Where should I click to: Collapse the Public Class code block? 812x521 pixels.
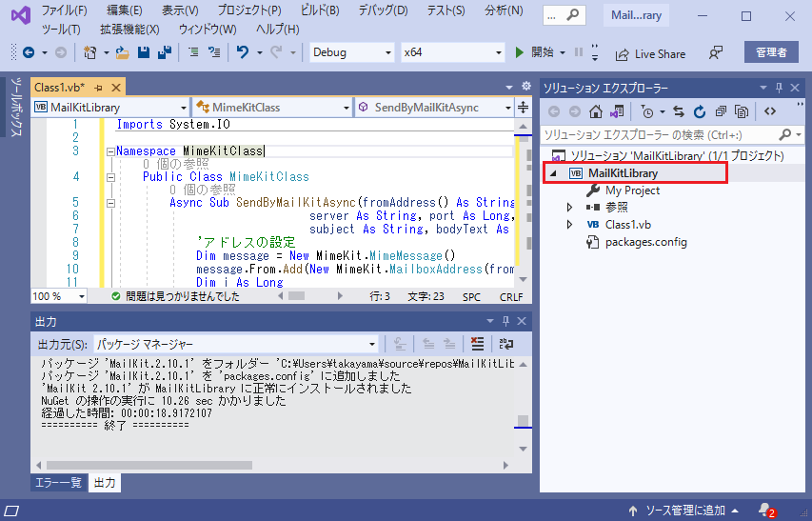pos(110,177)
